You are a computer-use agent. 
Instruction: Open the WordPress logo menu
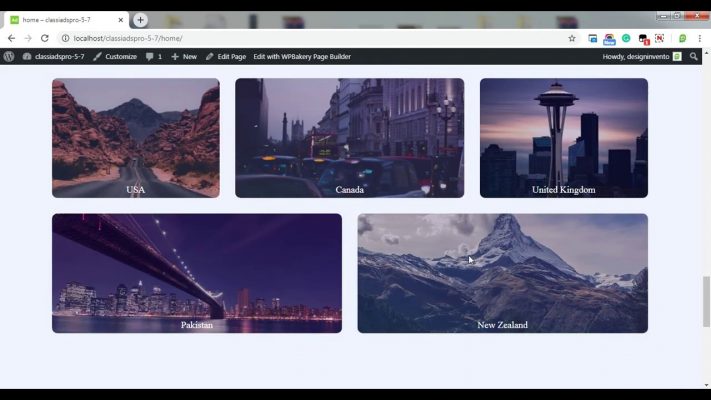click(9, 57)
